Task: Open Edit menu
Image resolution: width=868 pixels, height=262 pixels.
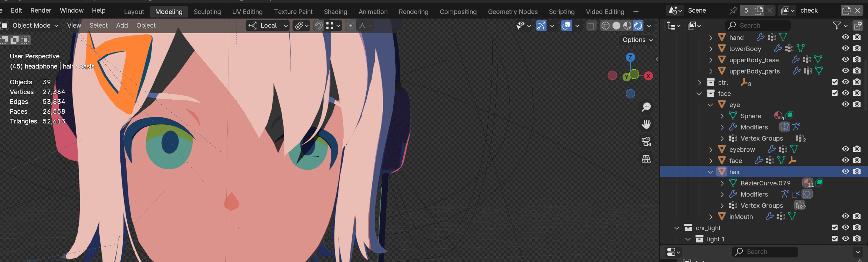Action: coord(16,10)
